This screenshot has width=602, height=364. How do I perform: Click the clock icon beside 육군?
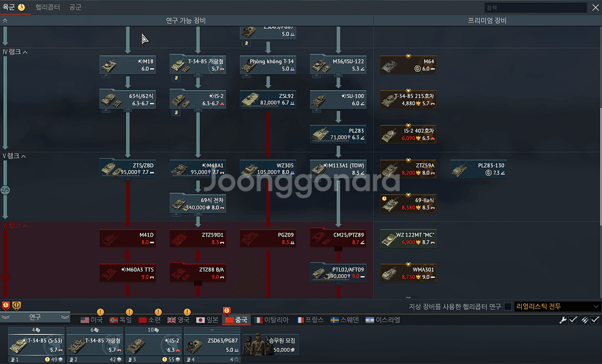(x=22, y=7)
